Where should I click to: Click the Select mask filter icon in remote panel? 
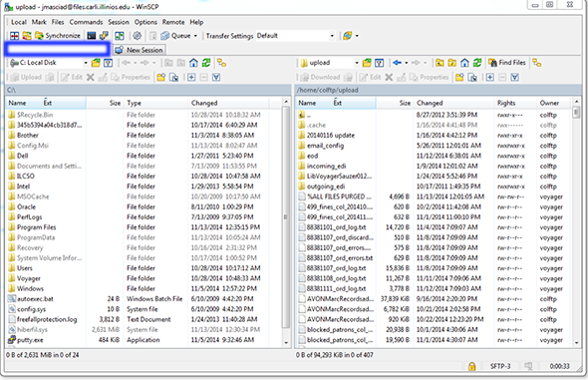coord(515,77)
